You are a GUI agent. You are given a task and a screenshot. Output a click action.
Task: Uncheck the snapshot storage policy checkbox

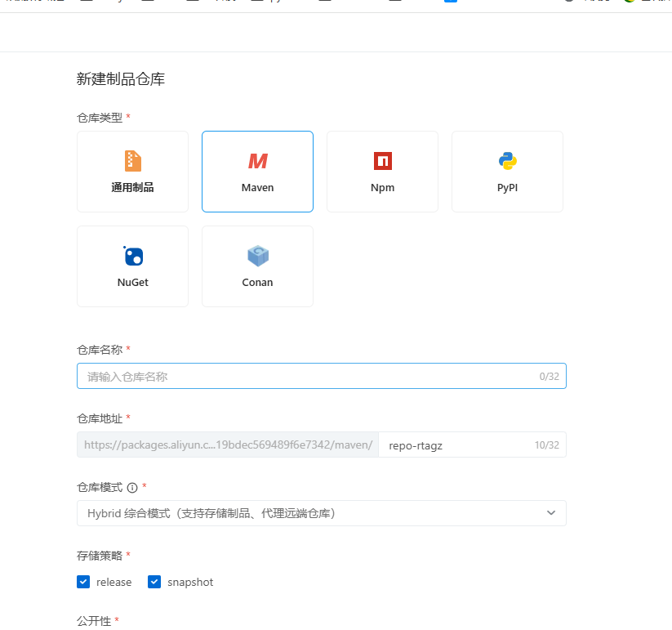click(154, 582)
